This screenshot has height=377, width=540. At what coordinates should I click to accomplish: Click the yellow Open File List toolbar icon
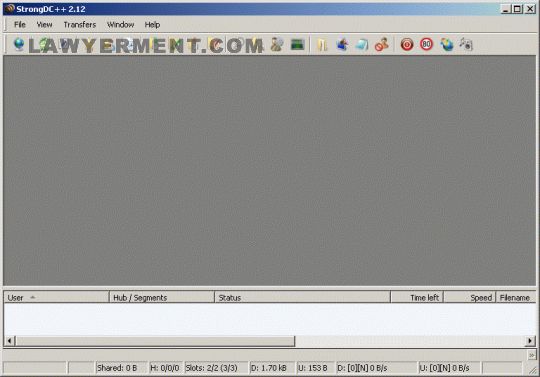coord(322,45)
